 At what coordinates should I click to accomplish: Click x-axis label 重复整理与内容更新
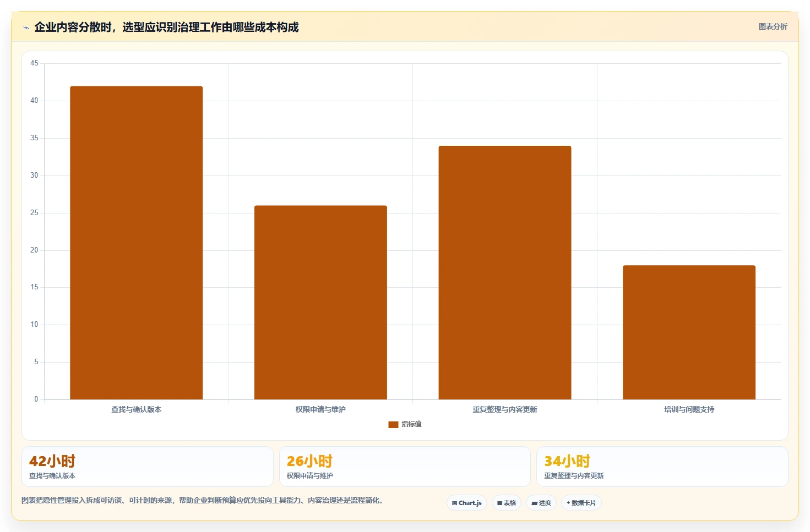[505, 409]
